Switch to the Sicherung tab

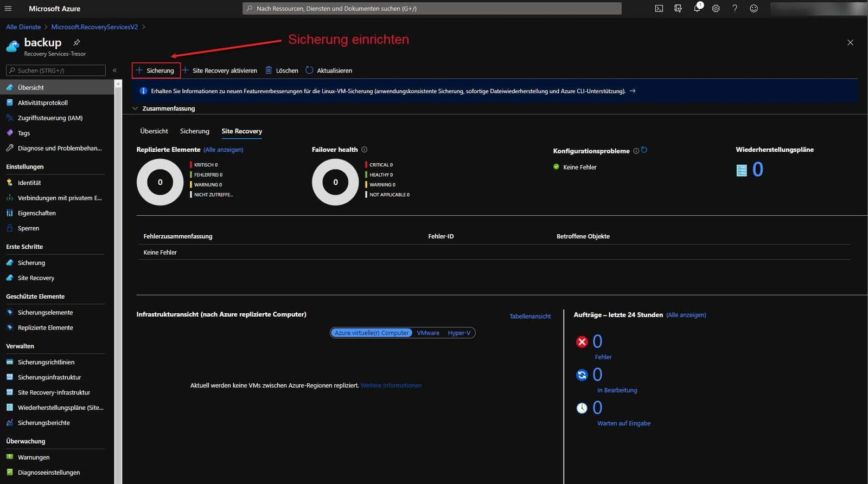point(195,131)
